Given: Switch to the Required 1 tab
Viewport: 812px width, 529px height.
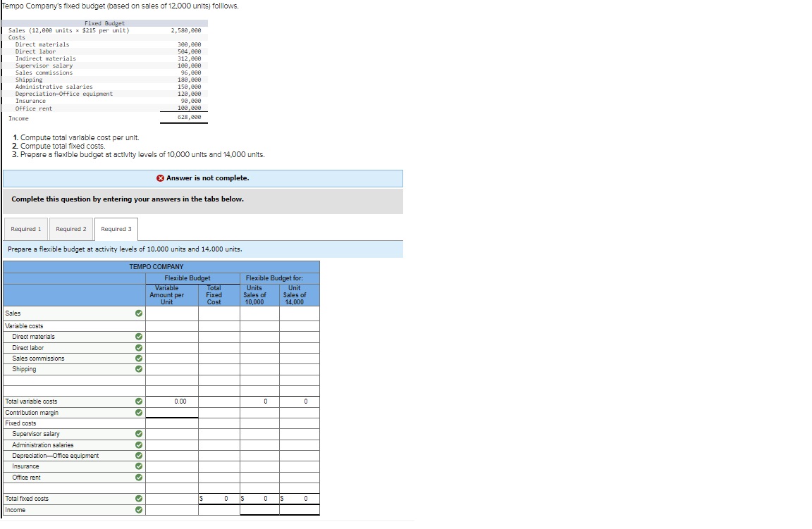Looking at the screenshot, I should (x=25, y=229).
